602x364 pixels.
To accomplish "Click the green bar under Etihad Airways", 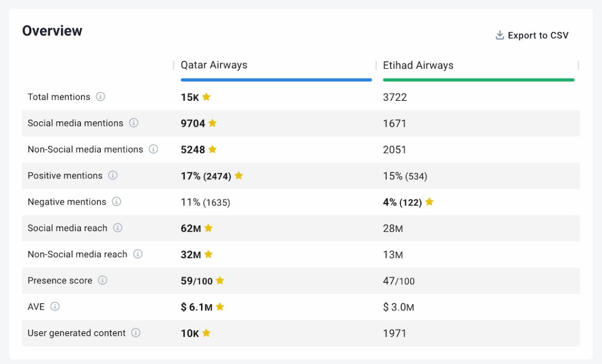I will coord(478,79).
